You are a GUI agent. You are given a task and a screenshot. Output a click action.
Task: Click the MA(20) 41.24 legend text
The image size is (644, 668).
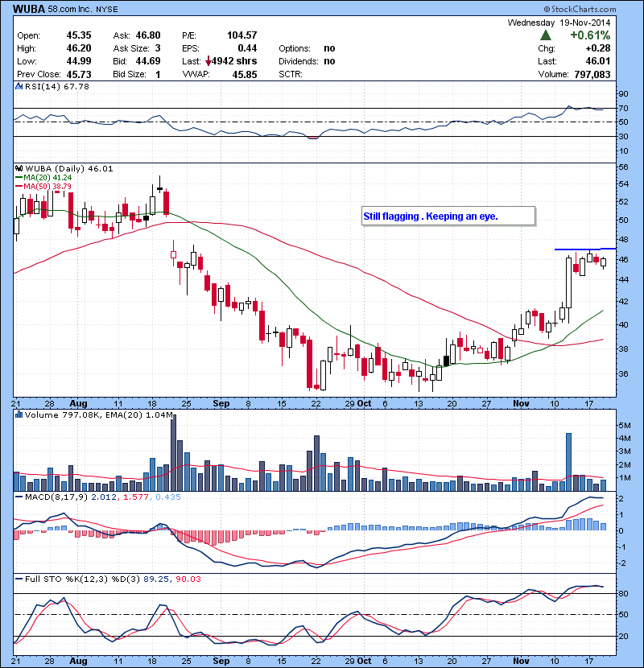click(47, 178)
